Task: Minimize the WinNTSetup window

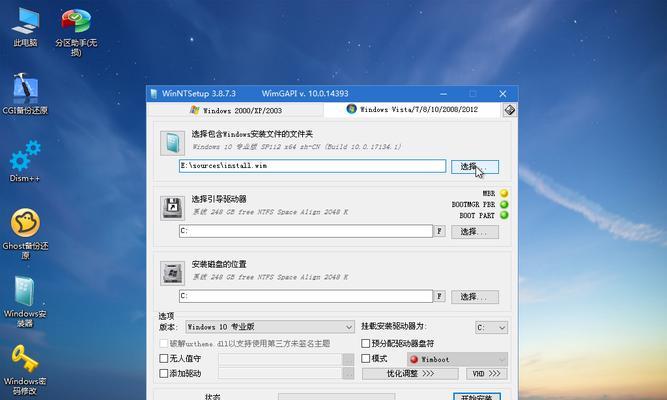Action: point(443,94)
